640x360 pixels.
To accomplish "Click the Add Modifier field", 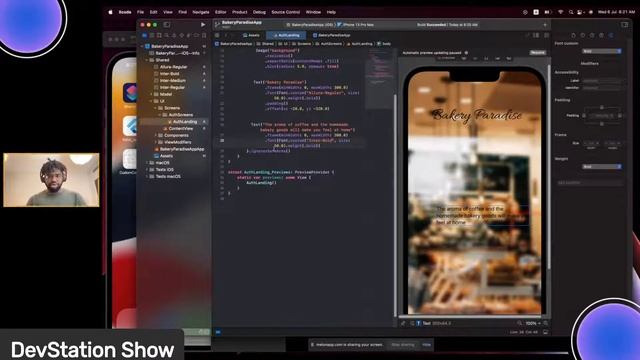I will tap(589, 183).
